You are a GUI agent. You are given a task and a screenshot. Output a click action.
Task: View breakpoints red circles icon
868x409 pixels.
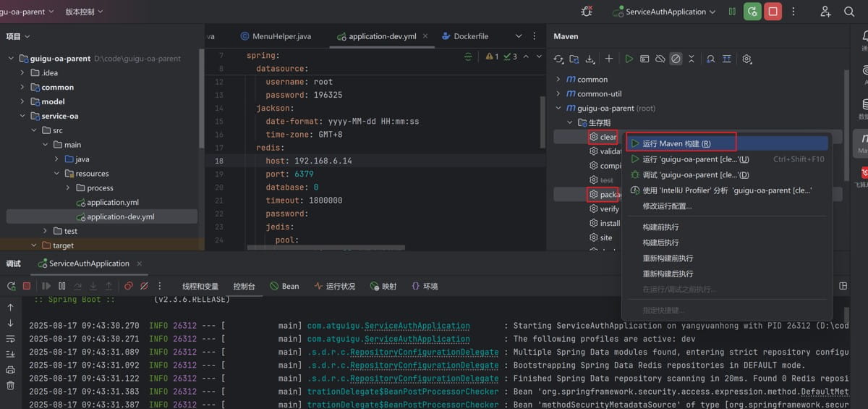pos(128,286)
